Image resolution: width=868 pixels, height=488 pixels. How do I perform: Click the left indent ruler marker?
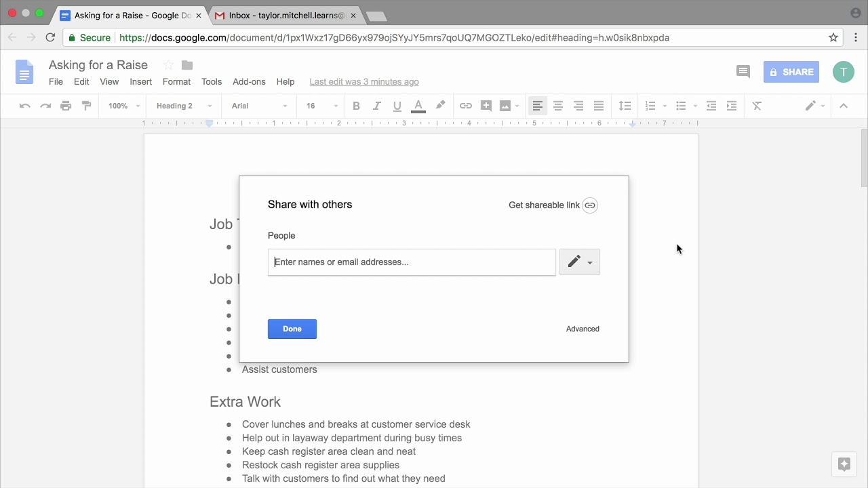(210, 123)
